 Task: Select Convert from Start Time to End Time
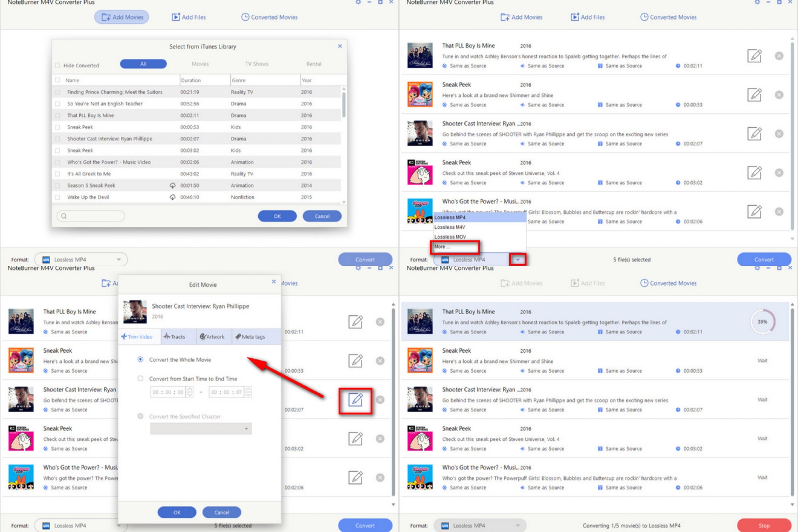click(x=140, y=378)
